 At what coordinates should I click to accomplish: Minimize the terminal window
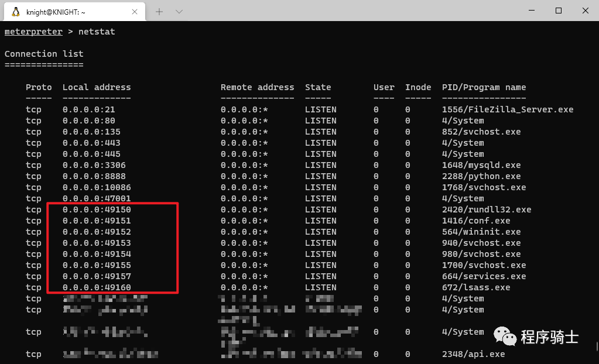click(532, 11)
